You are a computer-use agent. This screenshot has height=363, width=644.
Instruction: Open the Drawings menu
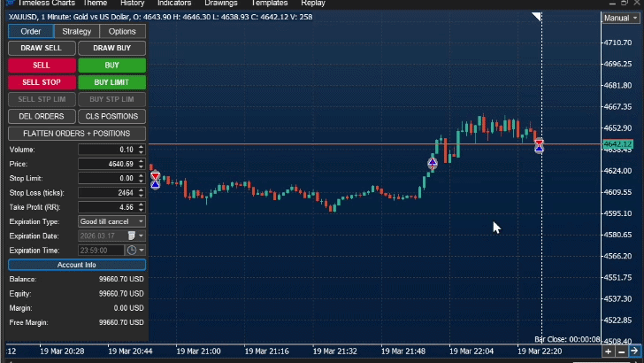(x=221, y=4)
